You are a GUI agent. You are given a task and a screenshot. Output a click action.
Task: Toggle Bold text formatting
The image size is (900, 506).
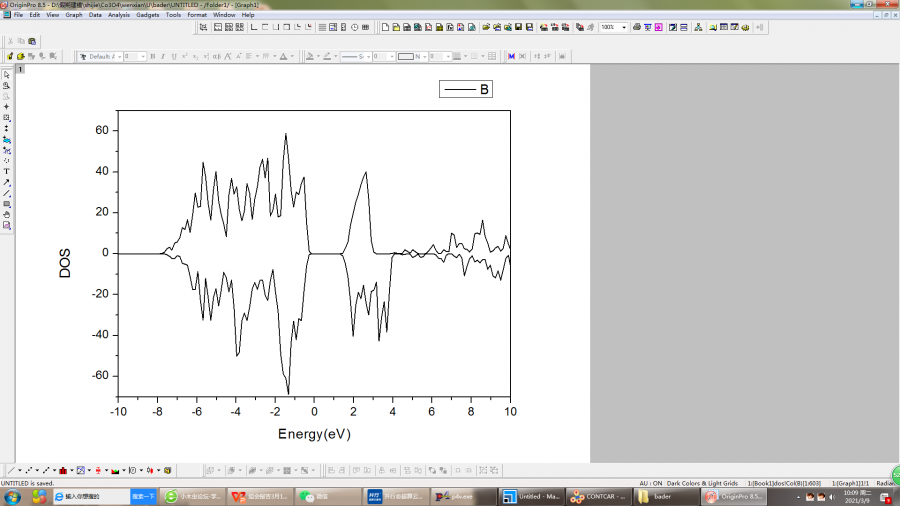(x=153, y=57)
